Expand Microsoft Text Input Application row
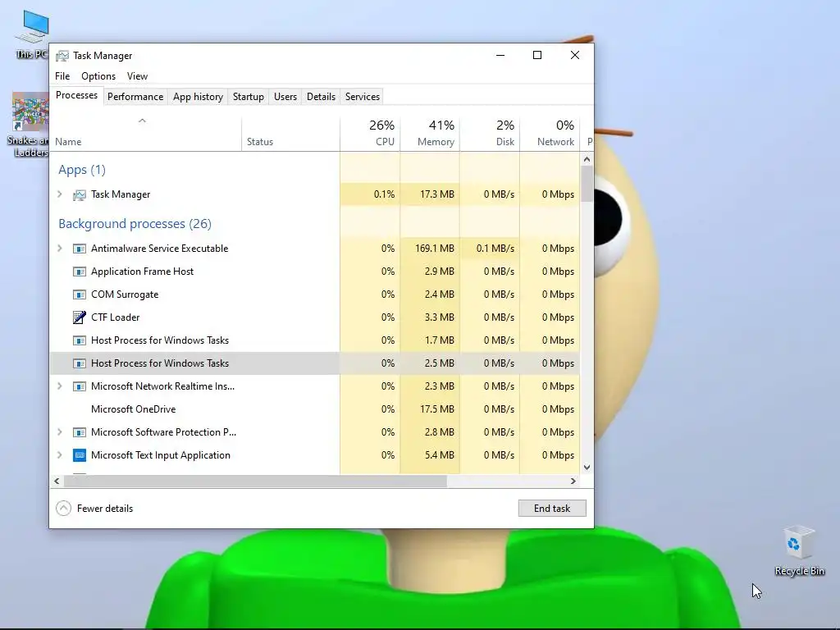The image size is (840, 630). (60, 455)
